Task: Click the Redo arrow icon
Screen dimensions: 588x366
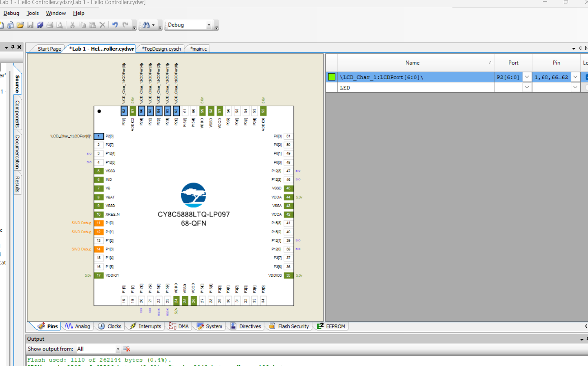Action: [125, 25]
